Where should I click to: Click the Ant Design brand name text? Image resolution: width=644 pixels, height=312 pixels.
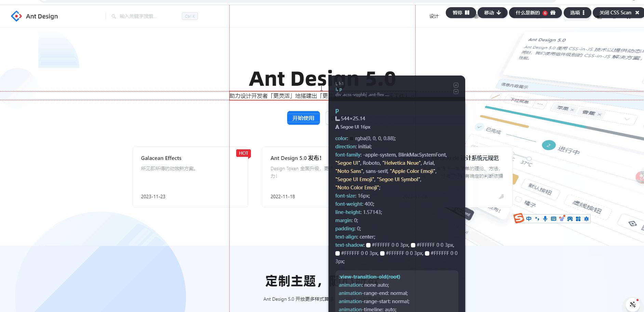pos(42,16)
